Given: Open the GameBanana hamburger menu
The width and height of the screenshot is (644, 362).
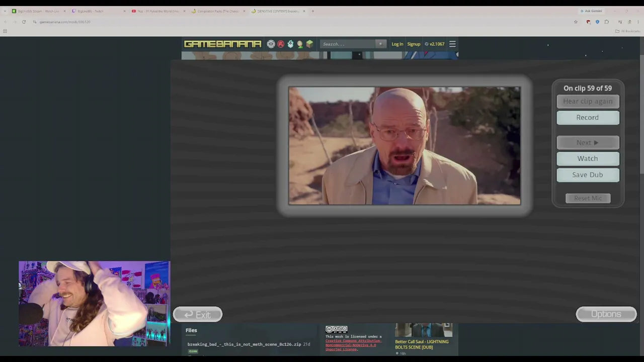Looking at the screenshot, I should pyautogui.click(x=452, y=44).
